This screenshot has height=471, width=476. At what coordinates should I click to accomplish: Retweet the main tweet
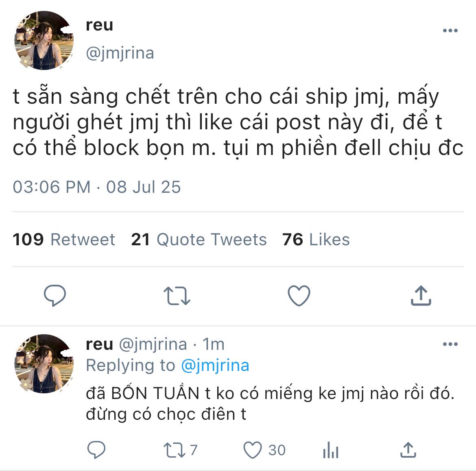pyautogui.click(x=177, y=296)
